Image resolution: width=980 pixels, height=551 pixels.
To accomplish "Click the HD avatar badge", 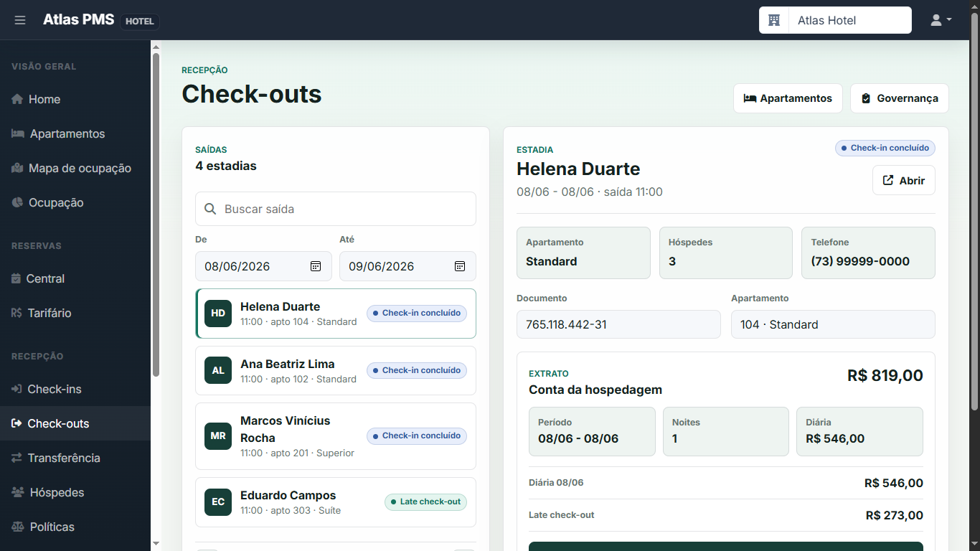I will tap(218, 314).
